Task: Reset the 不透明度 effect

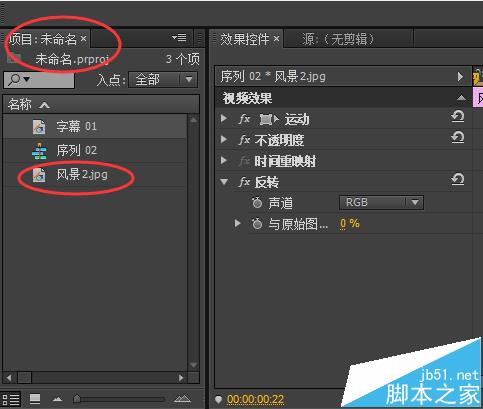Action: [x=458, y=137]
